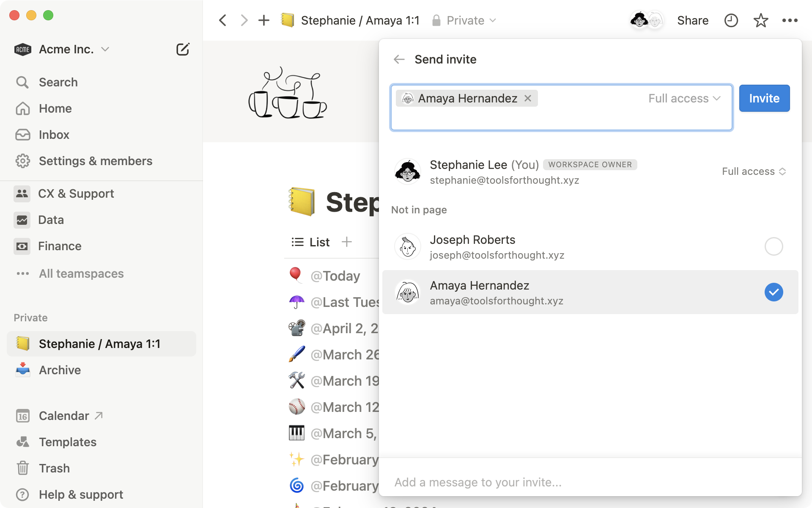This screenshot has height=508, width=812.
Task: Click the Settings & members icon
Action: [22, 161]
